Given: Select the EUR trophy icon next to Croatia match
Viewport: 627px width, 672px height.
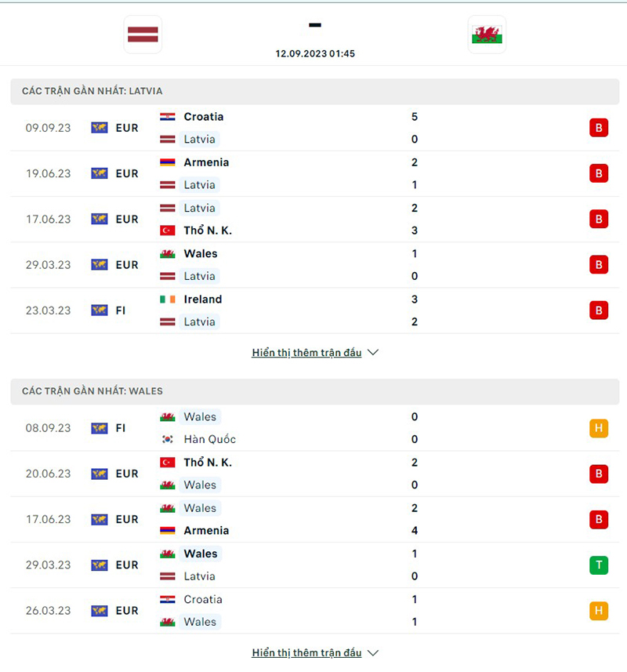Looking at the screenshot, I should point(99,127).
